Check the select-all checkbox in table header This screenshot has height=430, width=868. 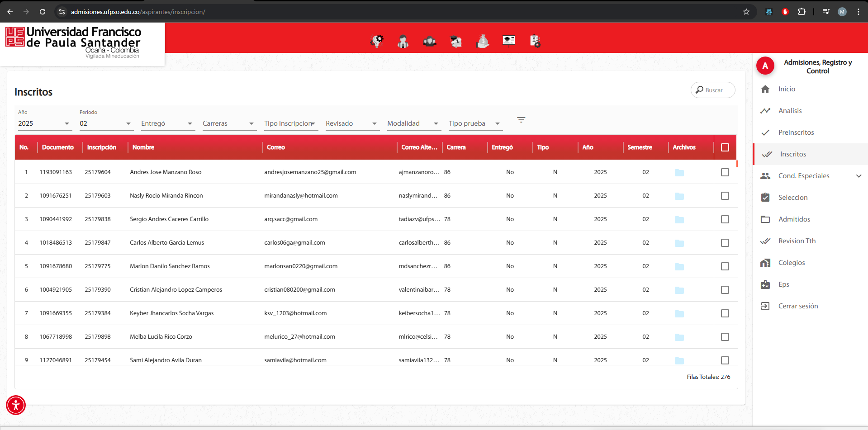coord(725,147)
